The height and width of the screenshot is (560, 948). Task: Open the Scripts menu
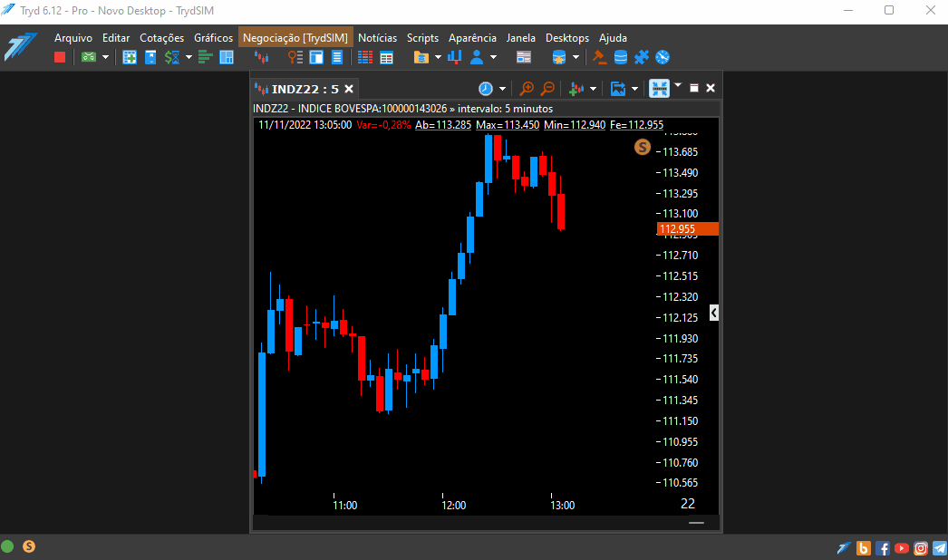pyautogui.click(x=422, y=37)
